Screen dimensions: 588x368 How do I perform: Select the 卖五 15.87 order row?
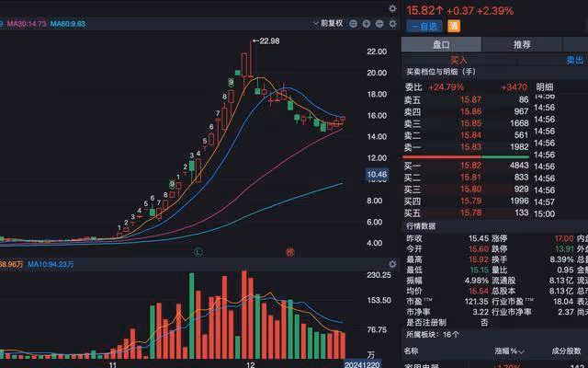click(x=466, y=100)
